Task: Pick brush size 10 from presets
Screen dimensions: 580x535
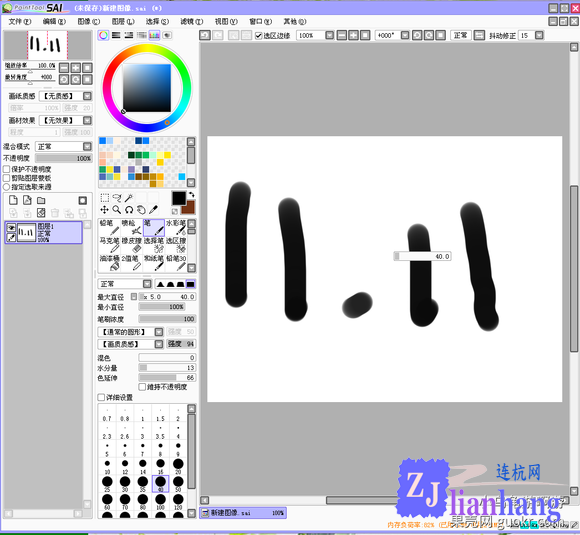Action: [107, 466]
